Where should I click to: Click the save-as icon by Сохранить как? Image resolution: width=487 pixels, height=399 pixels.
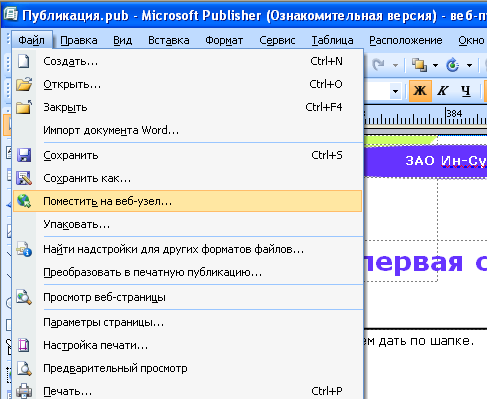pos(24,178)
